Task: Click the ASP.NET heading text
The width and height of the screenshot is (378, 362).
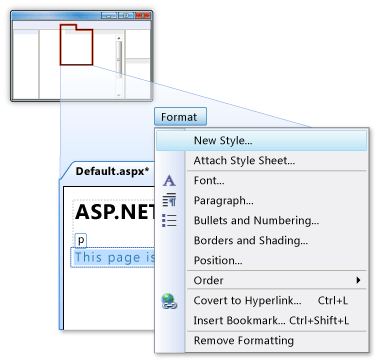Action: (x=115, y=212)
